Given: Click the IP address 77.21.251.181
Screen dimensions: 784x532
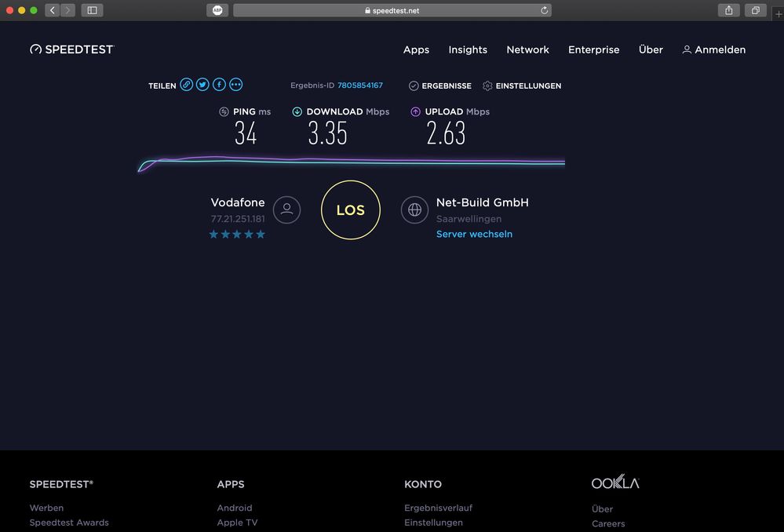Looking at the screenshot, I should coord(238,218).
